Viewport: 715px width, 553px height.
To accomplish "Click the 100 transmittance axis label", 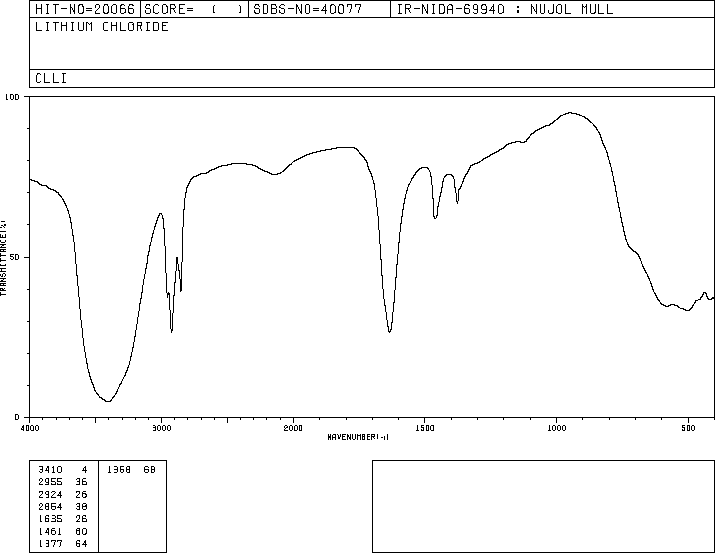I will [x=12, y=97].
